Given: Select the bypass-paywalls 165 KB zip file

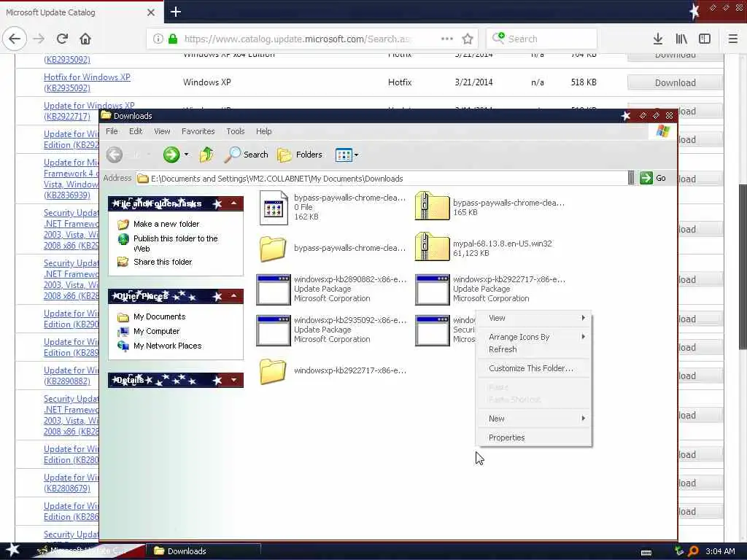Looking at the screenshot, I should click(489, 206).
